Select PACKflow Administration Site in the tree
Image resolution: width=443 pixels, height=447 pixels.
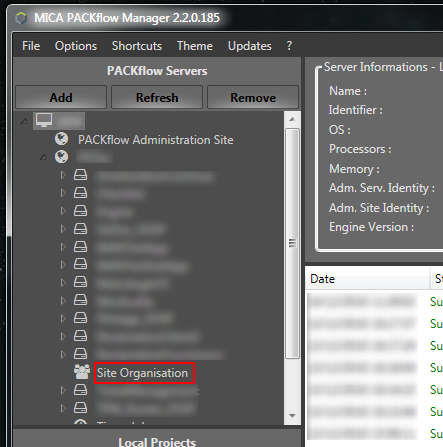click(x=156, y=140)
